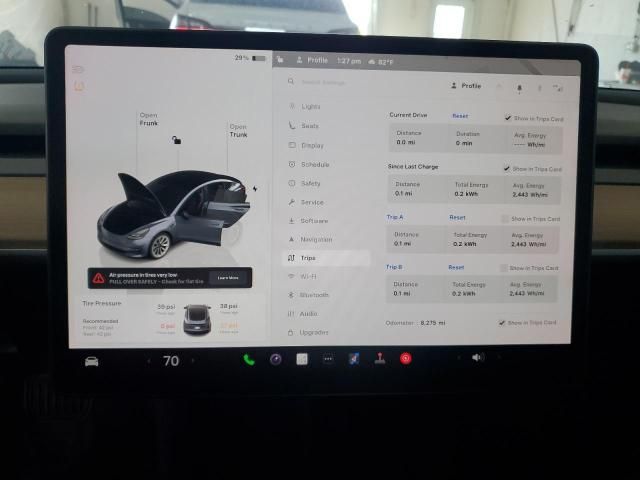Image resolution: width=640 pixels, height=480 pixels.
Task: Uncheck Current Drive Show in Trips Card
Action: [508, 117]
